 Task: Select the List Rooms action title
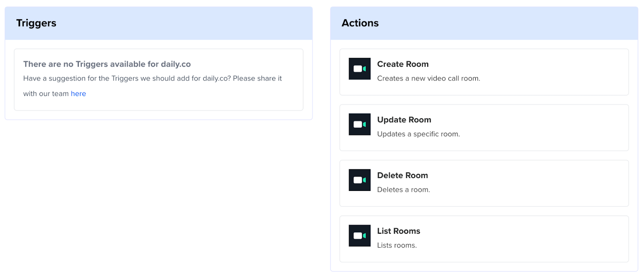[398, 231]
